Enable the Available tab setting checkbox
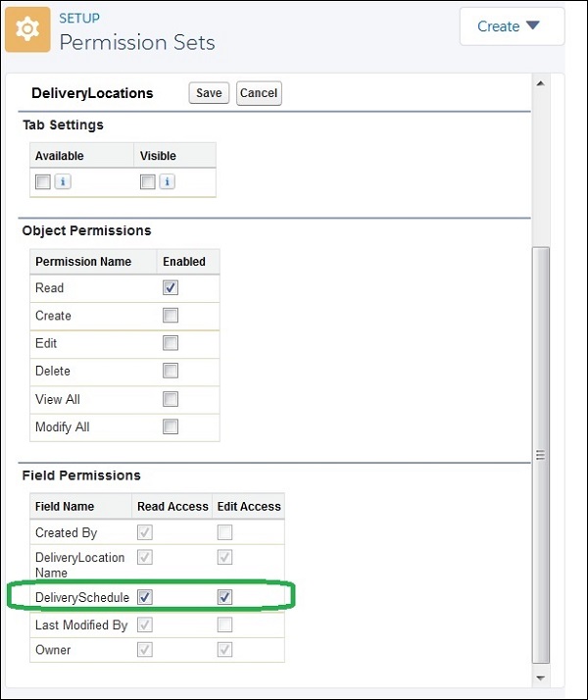Image resolution: width=588 pixels, height=700 pixels. tap(42, 181)
